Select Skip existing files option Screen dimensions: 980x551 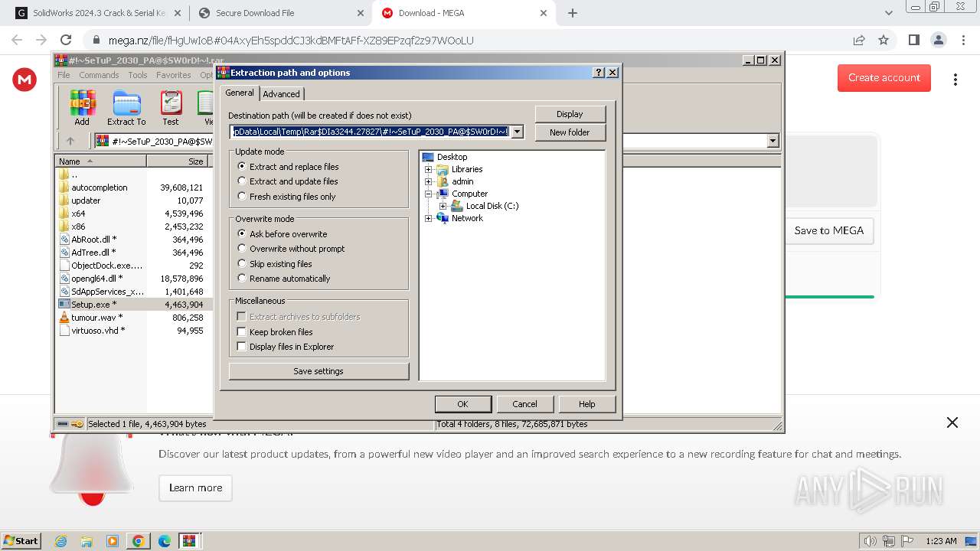point(242,264)
